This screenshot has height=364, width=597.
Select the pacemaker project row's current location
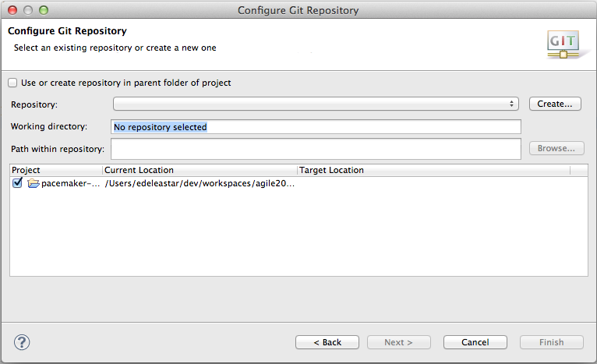200,183
